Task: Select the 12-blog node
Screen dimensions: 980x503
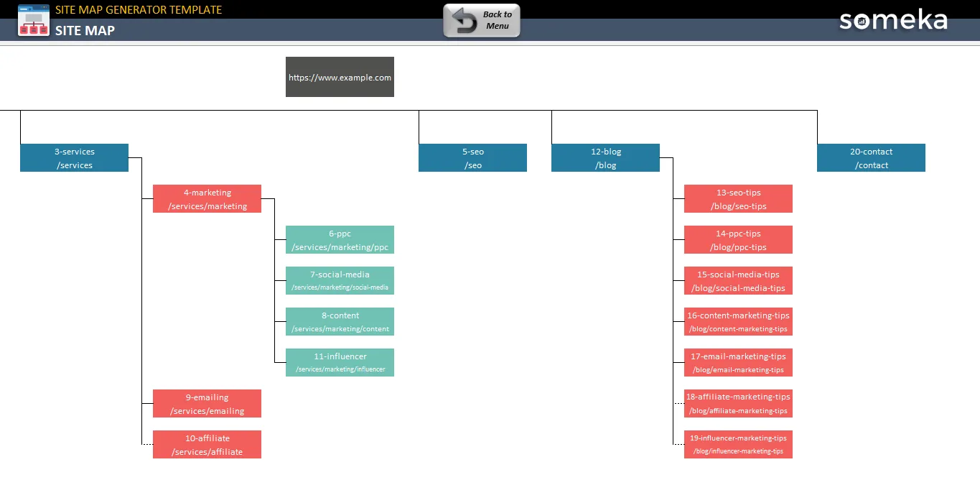Action: 605,158
